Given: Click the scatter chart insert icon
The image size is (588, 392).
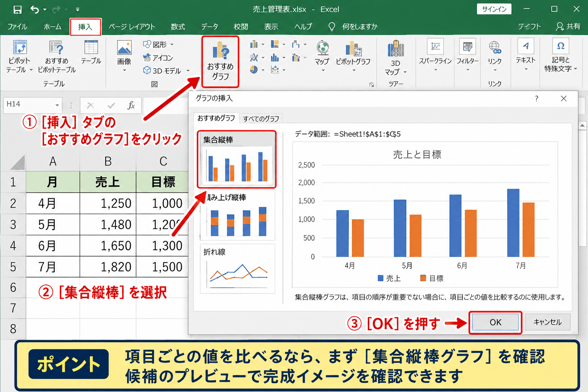Looking at the screenshot, I should tap(275, 70).
